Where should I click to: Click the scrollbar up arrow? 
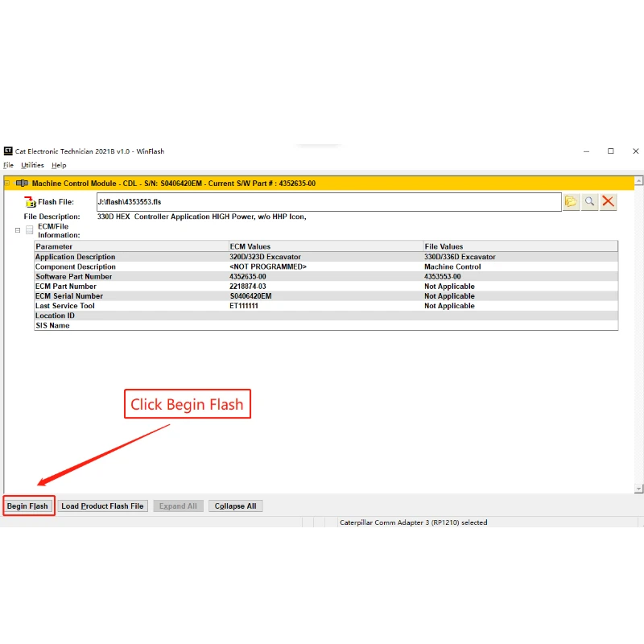[x=638, y=180]
